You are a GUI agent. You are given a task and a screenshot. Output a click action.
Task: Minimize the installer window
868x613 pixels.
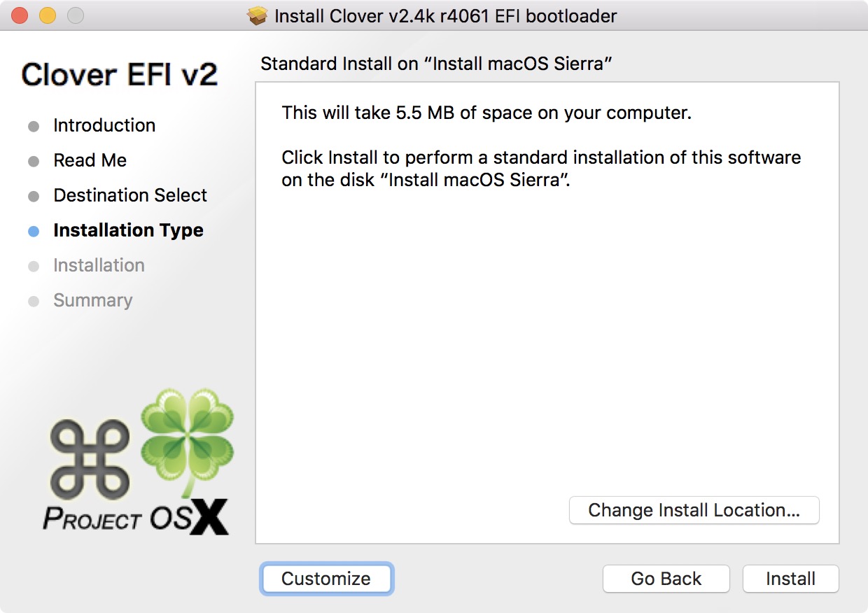(47, 15)
